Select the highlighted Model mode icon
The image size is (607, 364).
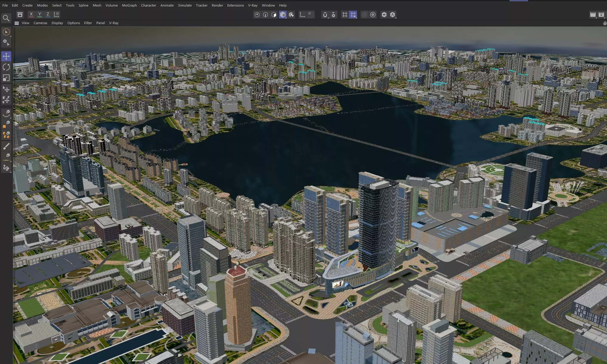[283, 15]
